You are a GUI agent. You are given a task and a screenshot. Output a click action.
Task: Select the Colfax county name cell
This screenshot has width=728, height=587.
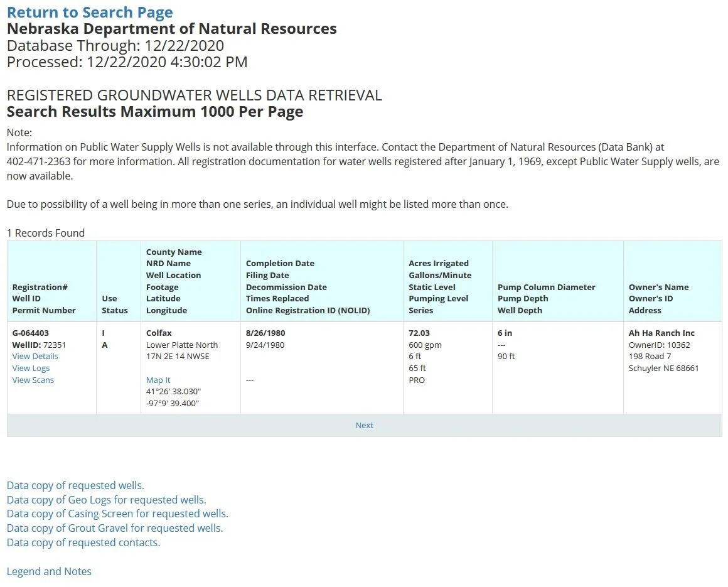[x=159, y=333]
